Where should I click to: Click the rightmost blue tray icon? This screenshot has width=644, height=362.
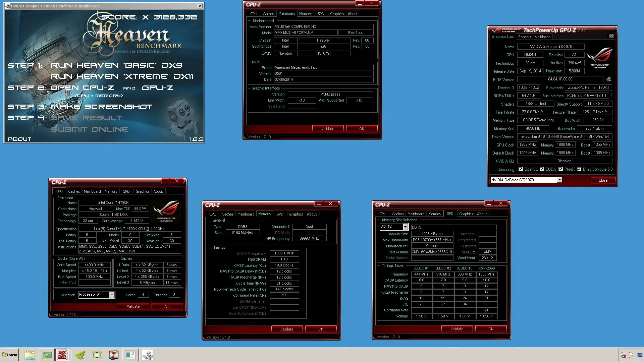click(x=640, y=355)
